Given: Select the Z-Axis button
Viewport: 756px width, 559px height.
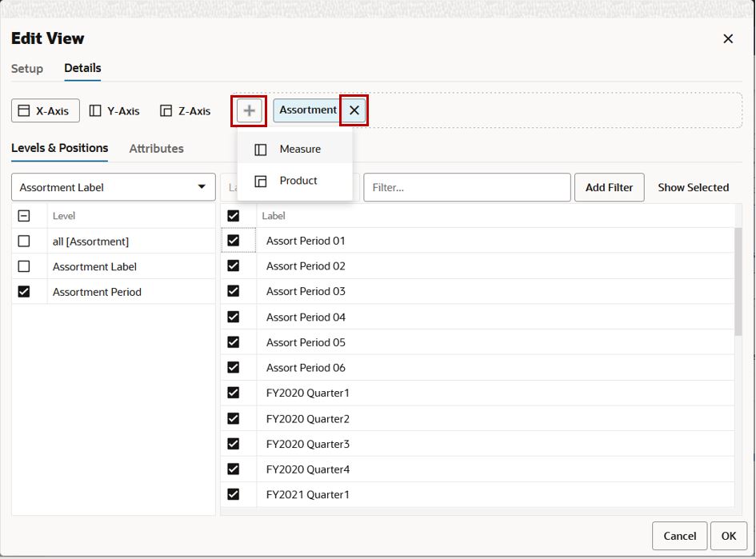Looking at the screenshot, I should click(186, 111).
